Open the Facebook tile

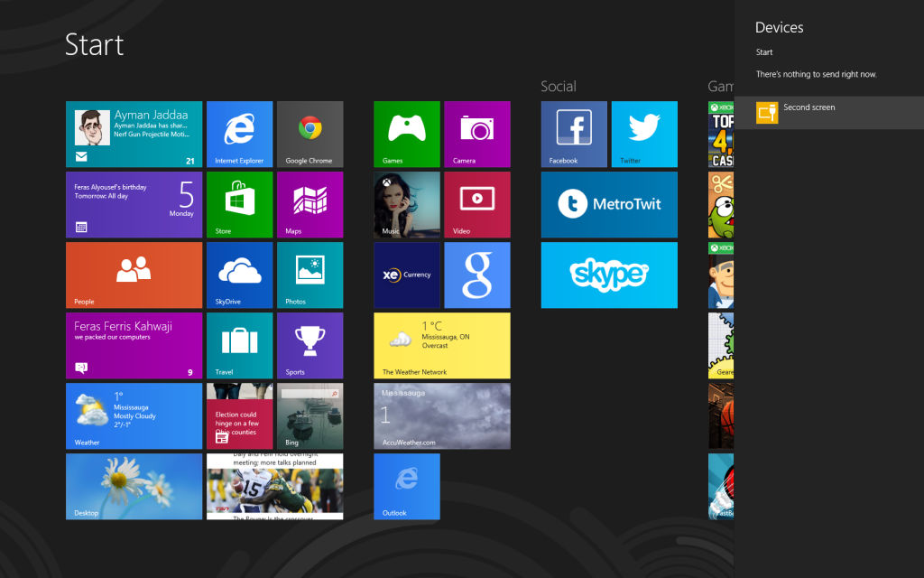click(x=574, y=134)
